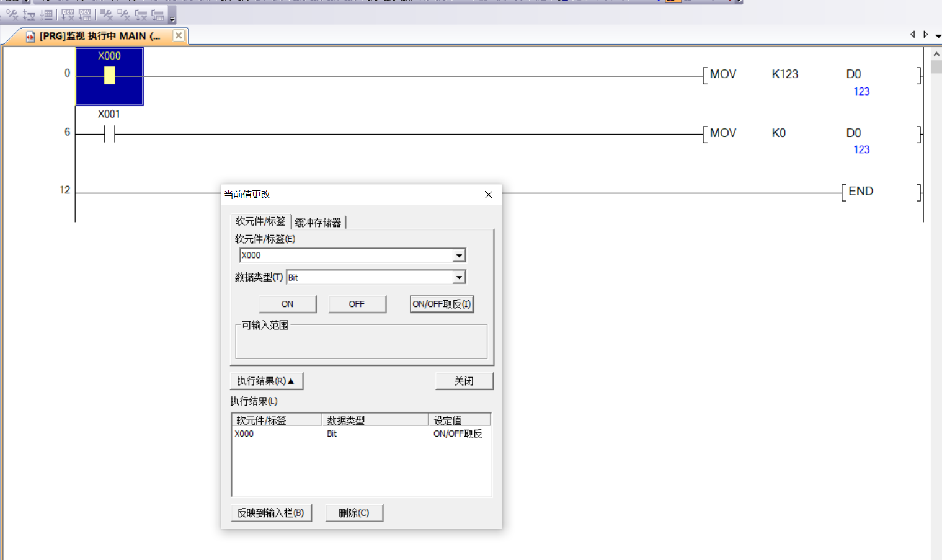Click the vertical scrollbar thumb

(936, 67)
